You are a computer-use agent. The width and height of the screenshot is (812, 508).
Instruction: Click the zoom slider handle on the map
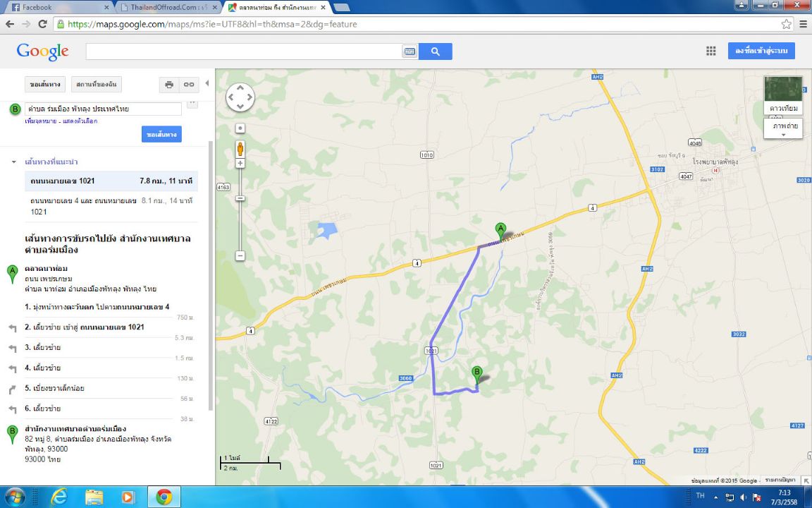coord(240,198)
